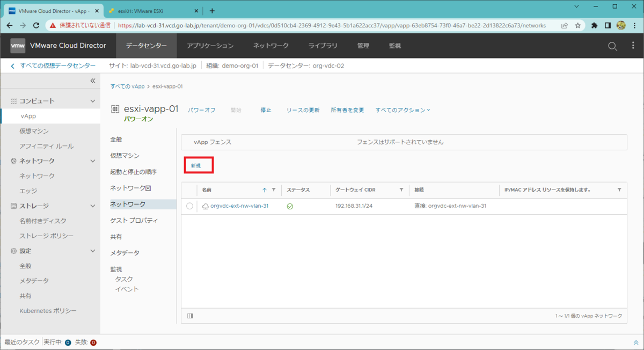Open the 全般 vApp section
The width and height of the screenshot is (644, 350).
tap(116, 139)
